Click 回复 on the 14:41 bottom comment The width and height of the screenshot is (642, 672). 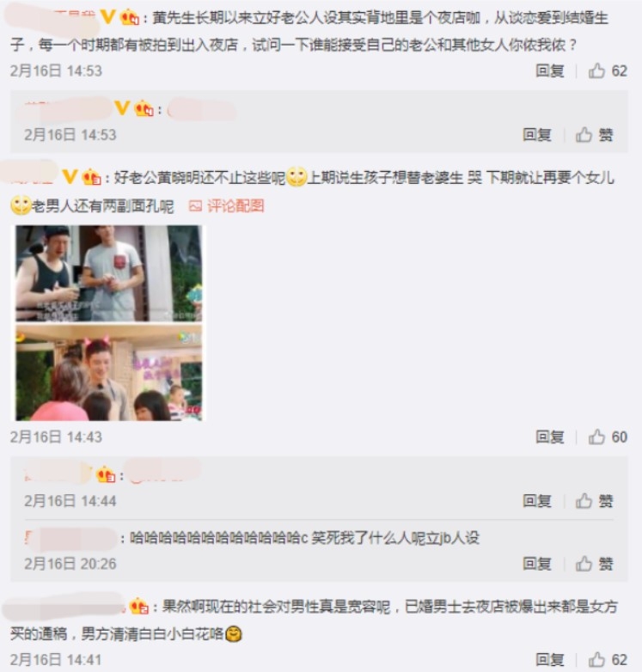pos(550,660)
